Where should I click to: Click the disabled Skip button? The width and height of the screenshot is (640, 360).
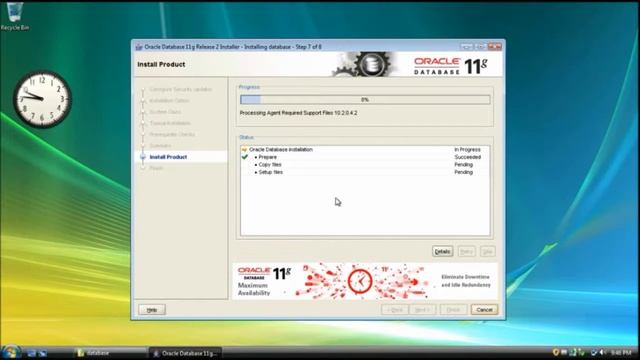tap(487, 251)
